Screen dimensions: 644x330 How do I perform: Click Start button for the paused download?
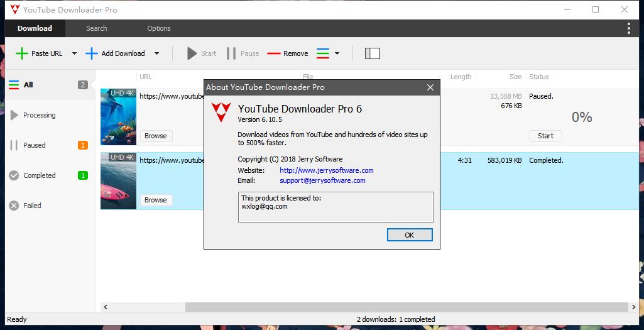(x=546, y=136)
